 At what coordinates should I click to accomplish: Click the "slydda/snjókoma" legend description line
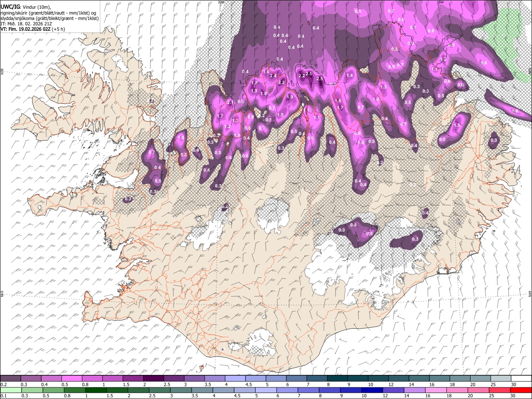(x=49, y=18)
